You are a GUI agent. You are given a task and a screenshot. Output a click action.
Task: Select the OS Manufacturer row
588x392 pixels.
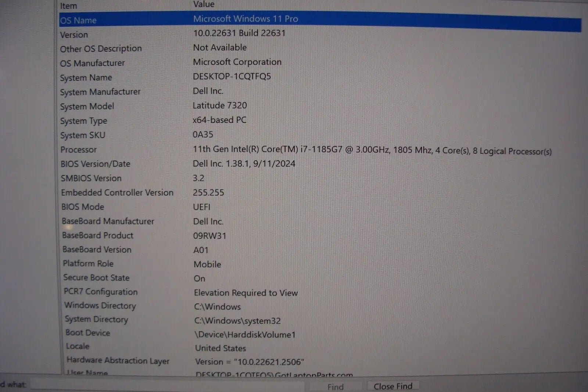click(x=92, y=63)
